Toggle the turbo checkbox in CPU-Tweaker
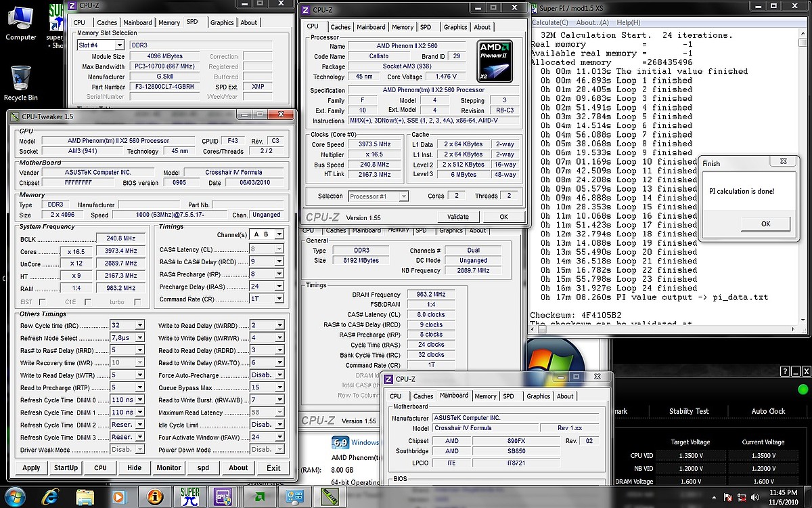 [x=137, y=302]
